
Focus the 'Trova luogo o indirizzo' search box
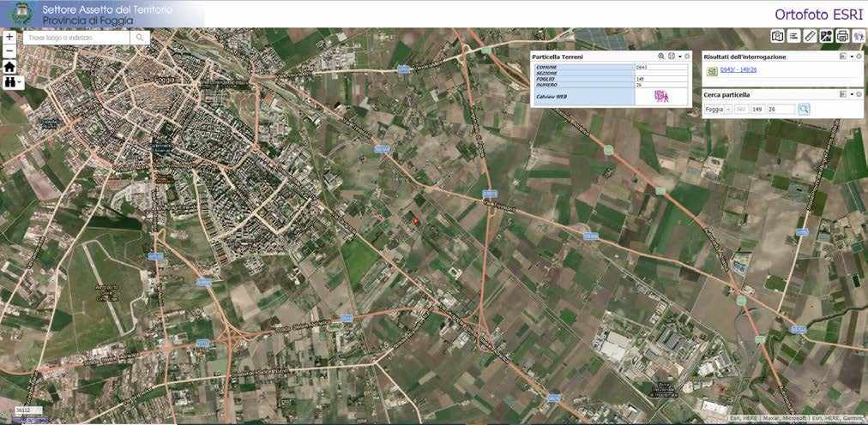77,38
